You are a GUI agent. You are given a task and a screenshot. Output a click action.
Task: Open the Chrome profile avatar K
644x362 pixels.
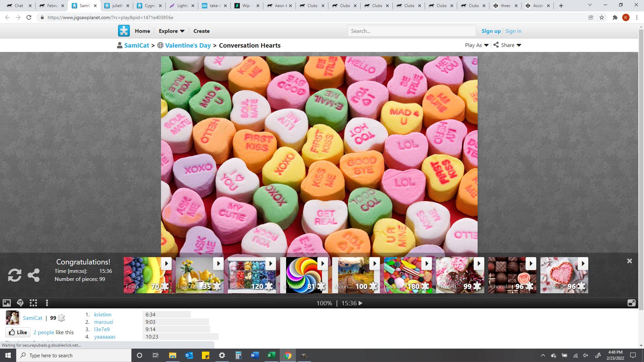(x=626, y=17)
